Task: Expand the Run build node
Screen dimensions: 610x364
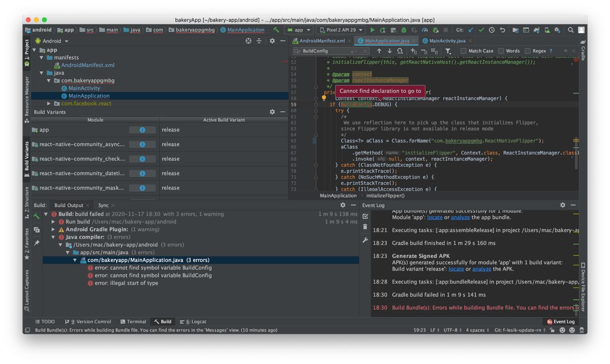Action: (x=53, y=222)
